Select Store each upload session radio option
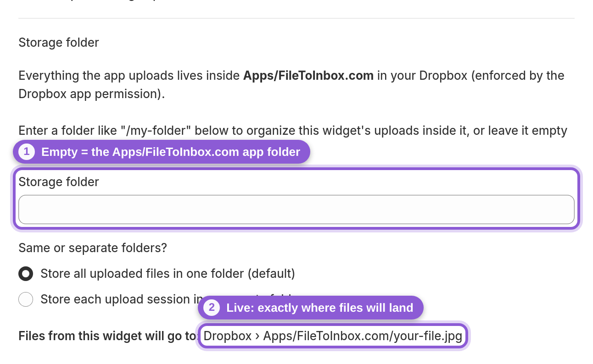Viewport: 593px width, 364px height. (x=26, y=299)
